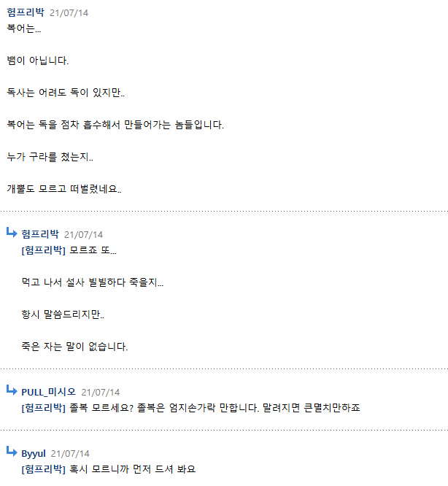Open the PULL_미시오 username link
The height and width of the screenshot is (486, 448).
[x=49, y=392]
